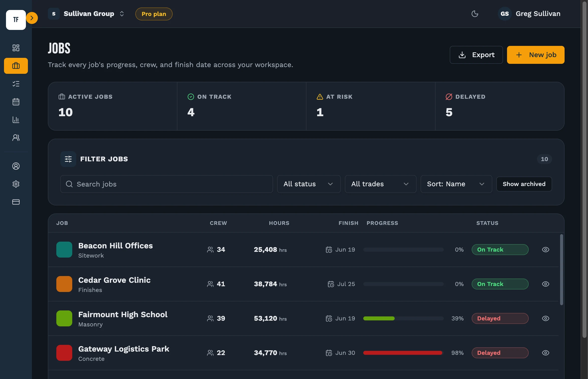Click the teal Beacon Hill Offices swatch
588x379 pixels.
tap(64, 250)
